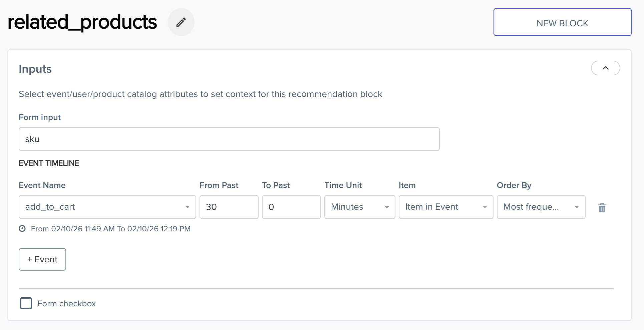Select the related_products title text
The width and height of the screenshot is (644, 330).
coord(82,21)
